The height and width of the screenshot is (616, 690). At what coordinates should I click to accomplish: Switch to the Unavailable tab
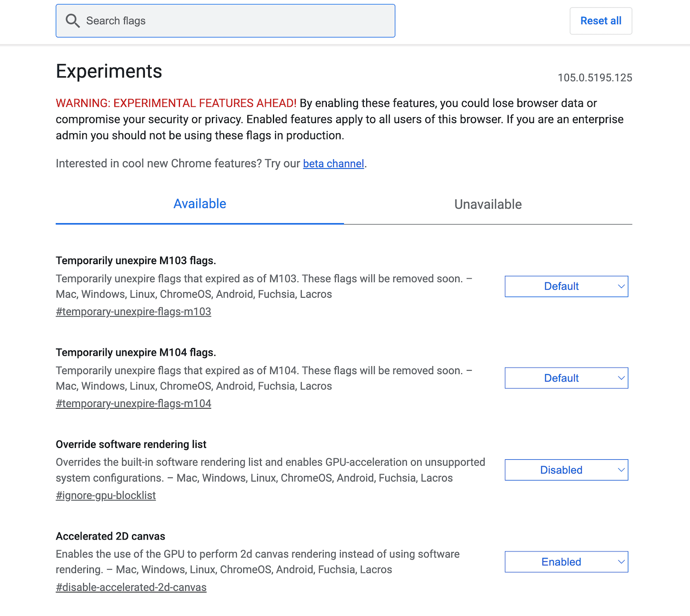[488, 205]
